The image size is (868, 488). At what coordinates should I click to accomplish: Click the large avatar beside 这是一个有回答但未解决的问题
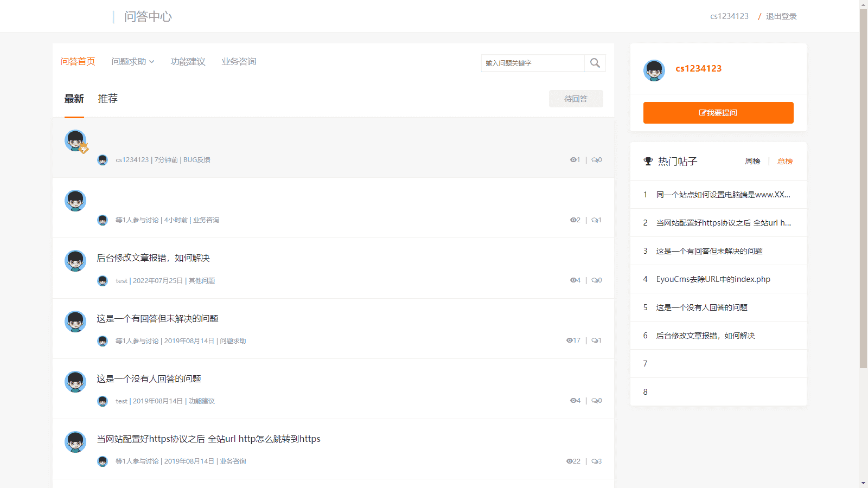pyautogui.click(x=75, y=322)
